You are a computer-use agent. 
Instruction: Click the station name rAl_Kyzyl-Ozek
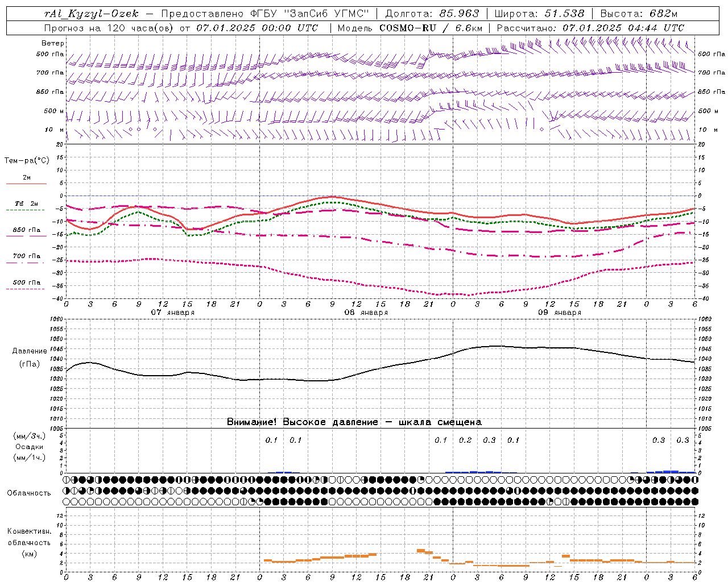92,14
